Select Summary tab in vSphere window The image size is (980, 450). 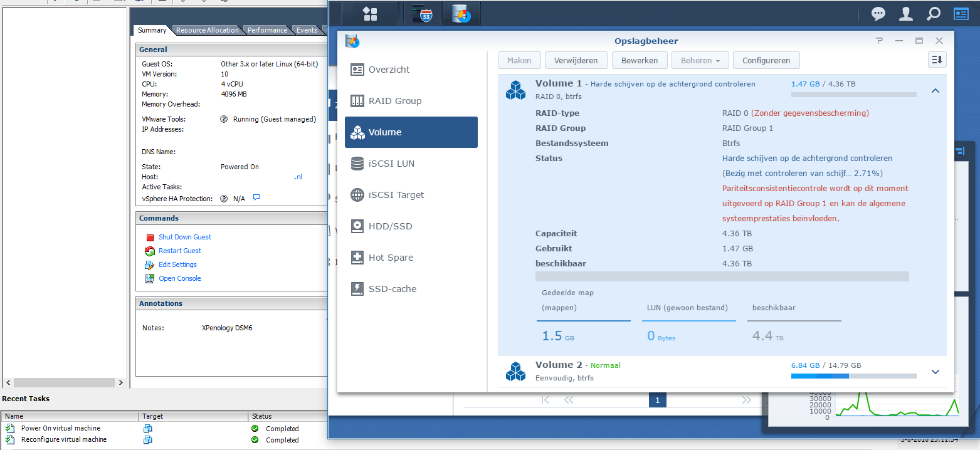pos(152,30)
